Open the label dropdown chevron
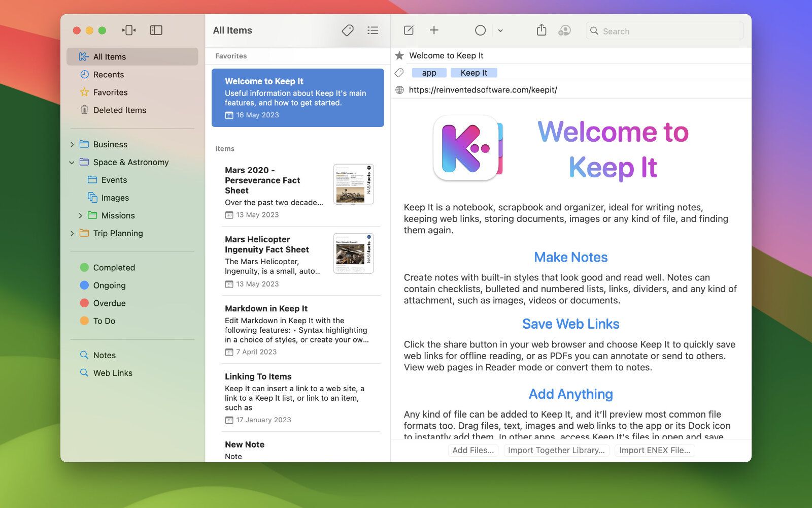 coord(500,30)
